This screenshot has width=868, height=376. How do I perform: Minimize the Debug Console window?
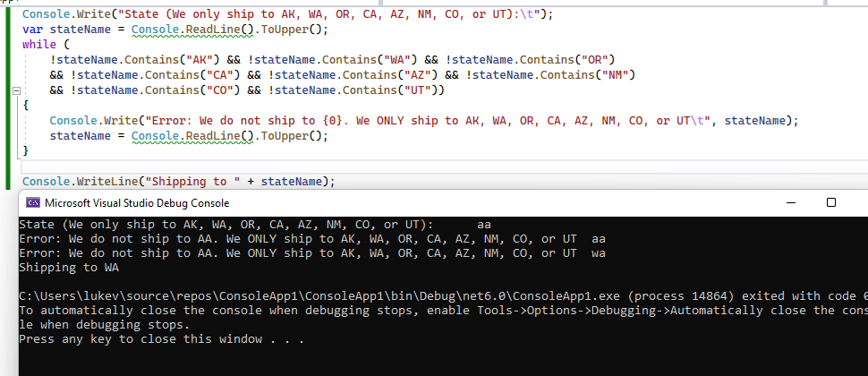[792, 202]
